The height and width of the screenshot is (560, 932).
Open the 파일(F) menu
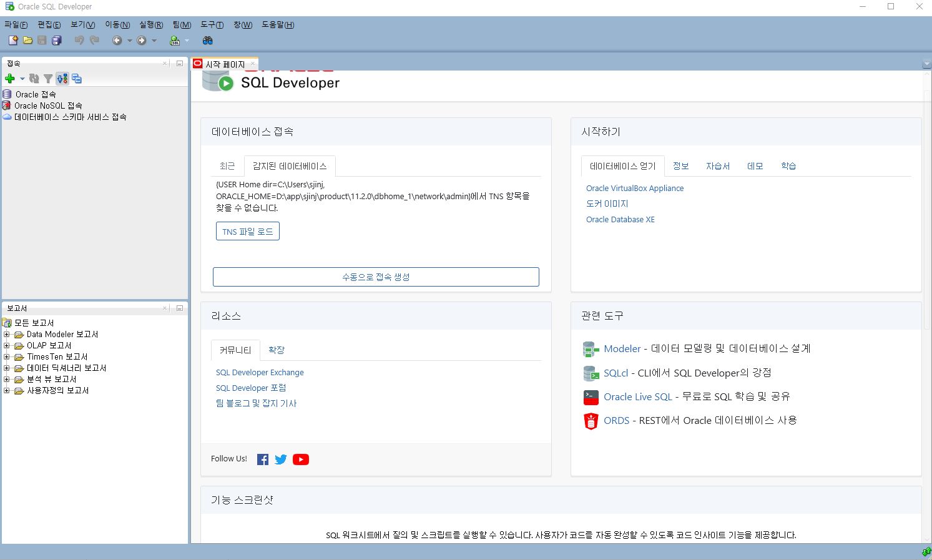tap(16, 25)
